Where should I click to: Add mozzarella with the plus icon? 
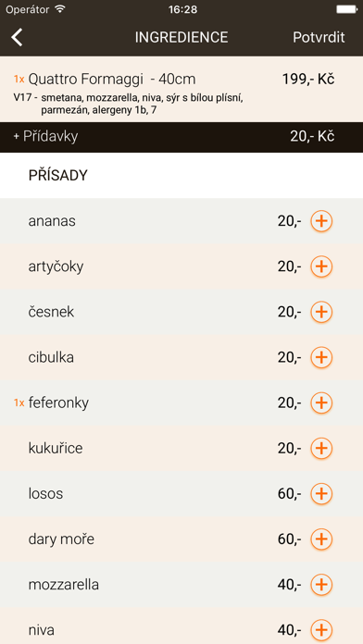321,585
